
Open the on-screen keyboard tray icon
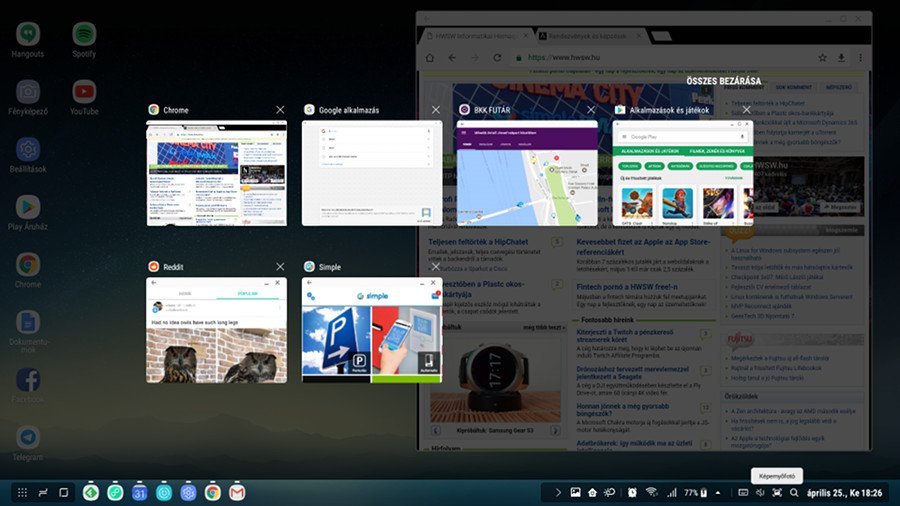[743, 492]
